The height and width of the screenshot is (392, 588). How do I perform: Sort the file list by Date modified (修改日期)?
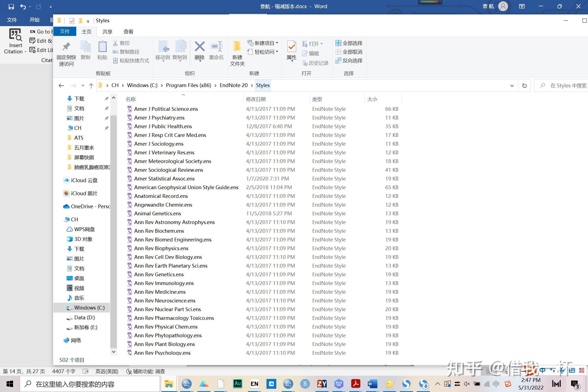(276, 99)
